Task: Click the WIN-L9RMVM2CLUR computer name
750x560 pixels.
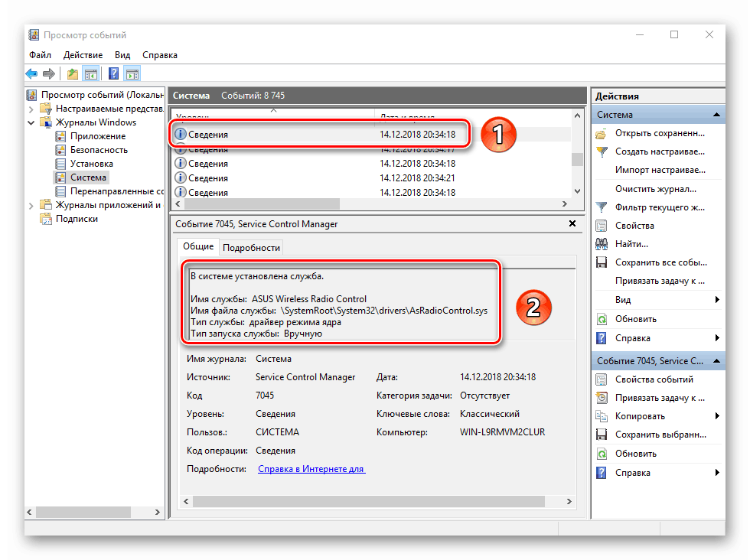Action: tap(502, 432)
